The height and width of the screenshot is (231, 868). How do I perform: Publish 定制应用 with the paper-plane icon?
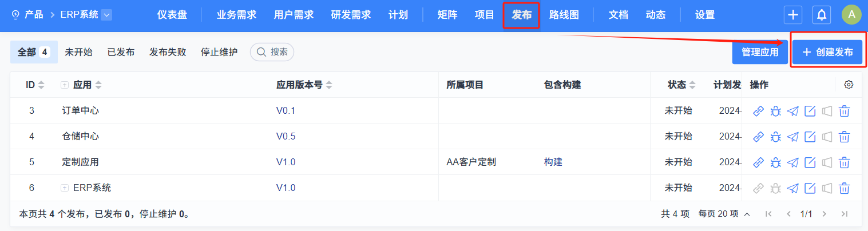coord(792,162)
